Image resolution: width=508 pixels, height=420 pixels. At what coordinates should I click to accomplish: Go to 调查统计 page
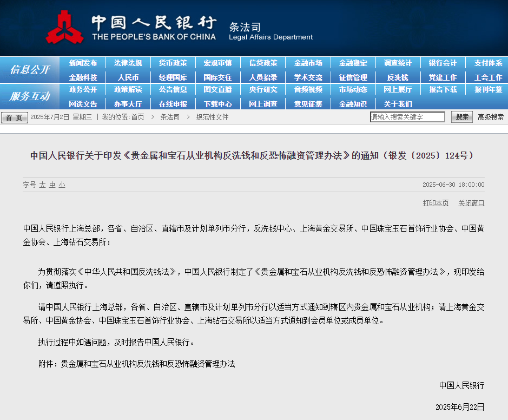point(398,63)
